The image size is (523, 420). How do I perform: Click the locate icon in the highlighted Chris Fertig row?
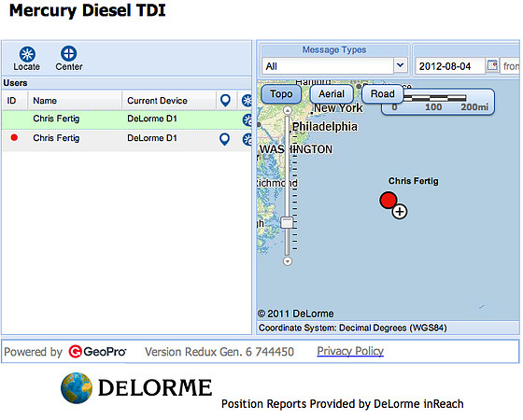(247, 120)
